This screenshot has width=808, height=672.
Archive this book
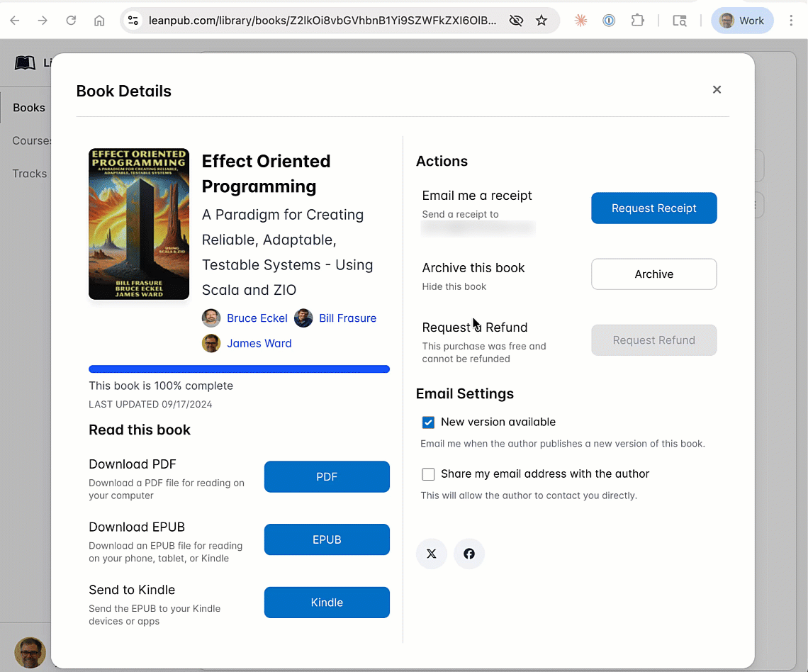coord(654,274)
